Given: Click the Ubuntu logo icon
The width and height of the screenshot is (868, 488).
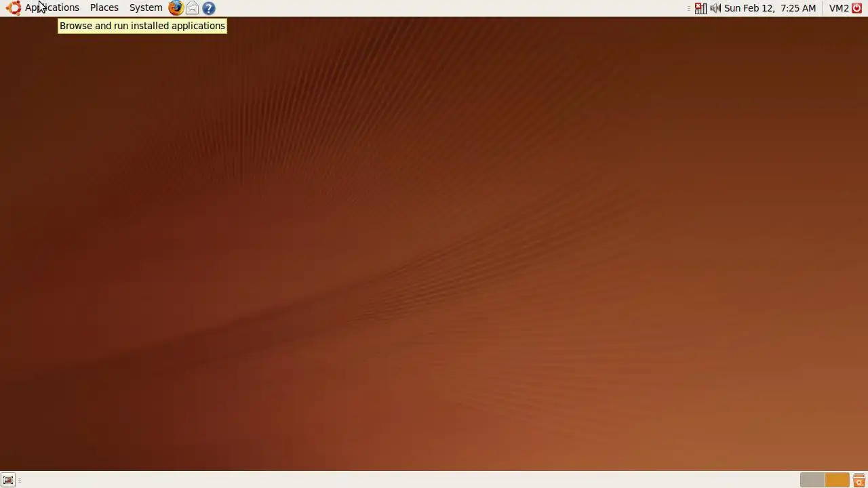Looking at the screenshot, I should (x=14, y=8).
